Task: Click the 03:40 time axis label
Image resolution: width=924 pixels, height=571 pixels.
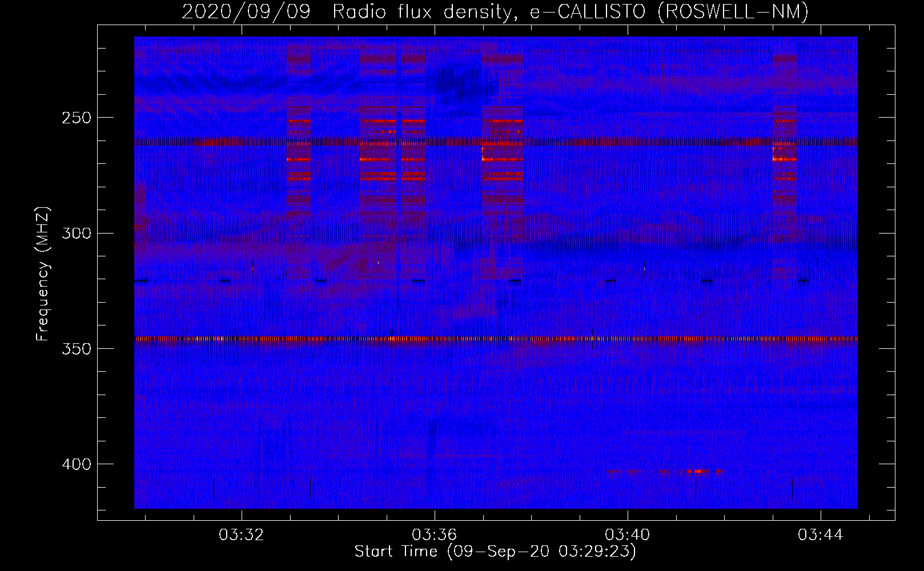Action: [x=628, y=535]
